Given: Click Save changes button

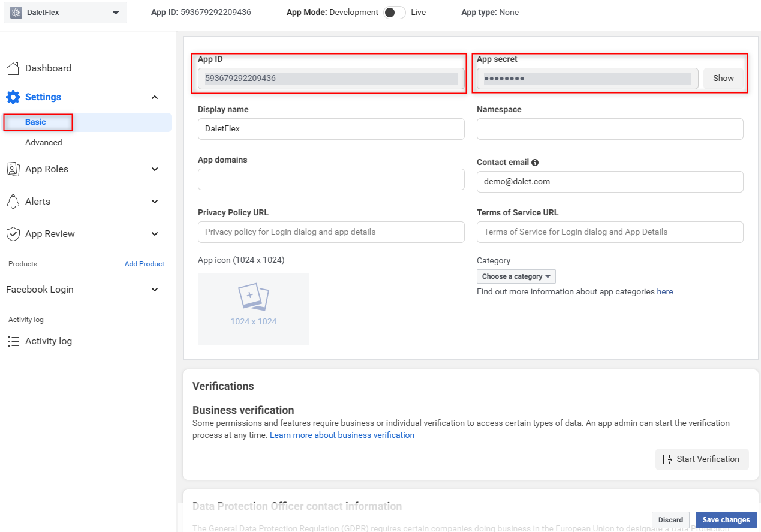Looking at the screenshot, I should point(726,520).
